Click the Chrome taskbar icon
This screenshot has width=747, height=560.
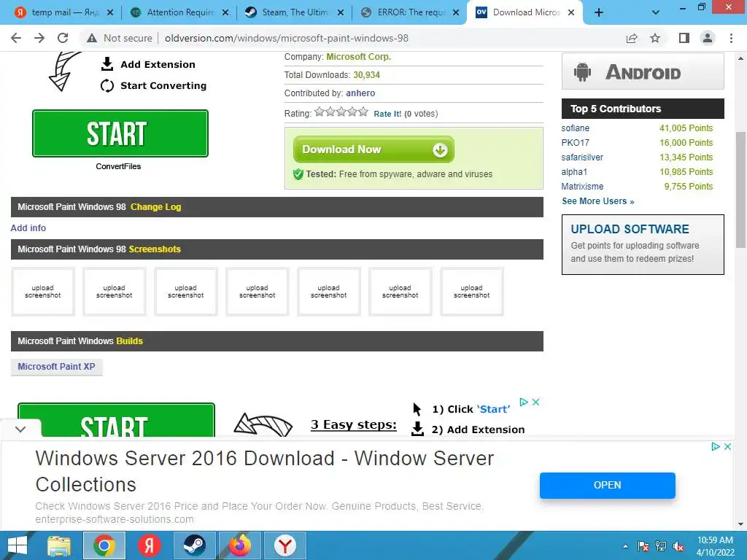(104, 545)
